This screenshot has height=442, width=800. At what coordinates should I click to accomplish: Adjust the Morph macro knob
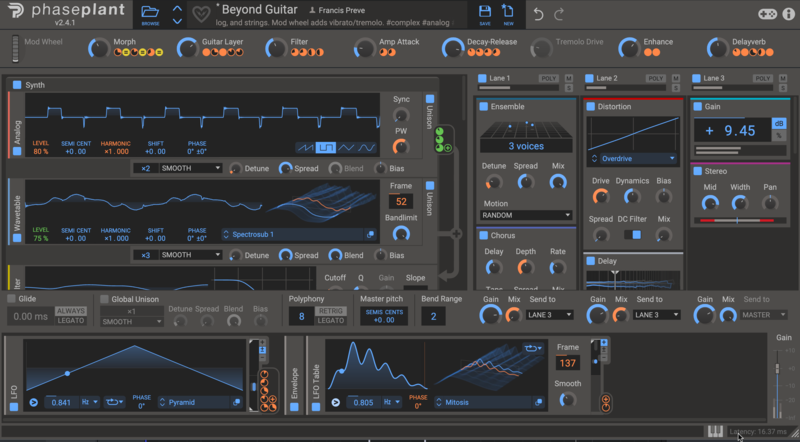(x=98, y=47)
